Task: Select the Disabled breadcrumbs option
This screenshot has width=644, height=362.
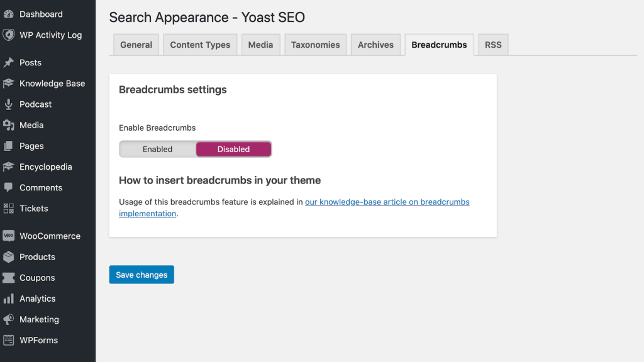Action: 233,149
